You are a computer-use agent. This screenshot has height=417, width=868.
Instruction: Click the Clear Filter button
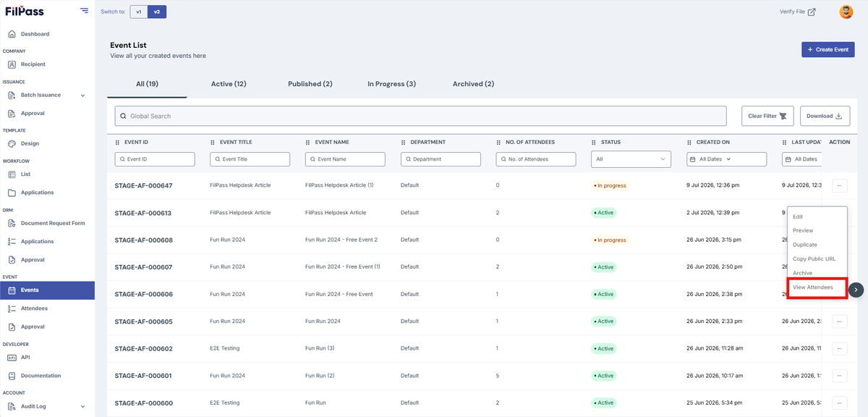coord(768,116)
